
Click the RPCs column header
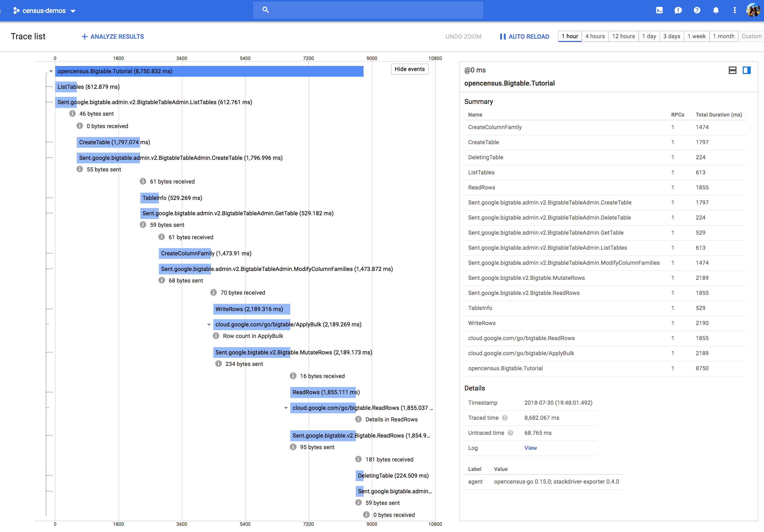coord(678,115)
